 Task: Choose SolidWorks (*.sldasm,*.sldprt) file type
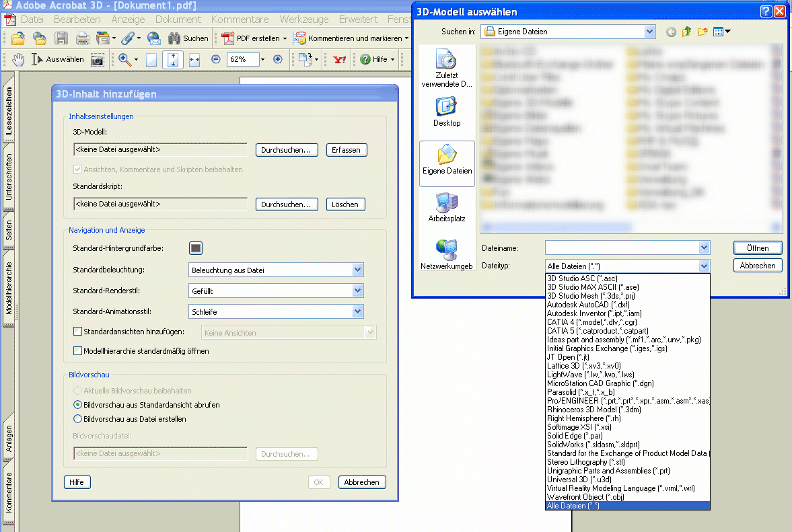click(628, 445)
